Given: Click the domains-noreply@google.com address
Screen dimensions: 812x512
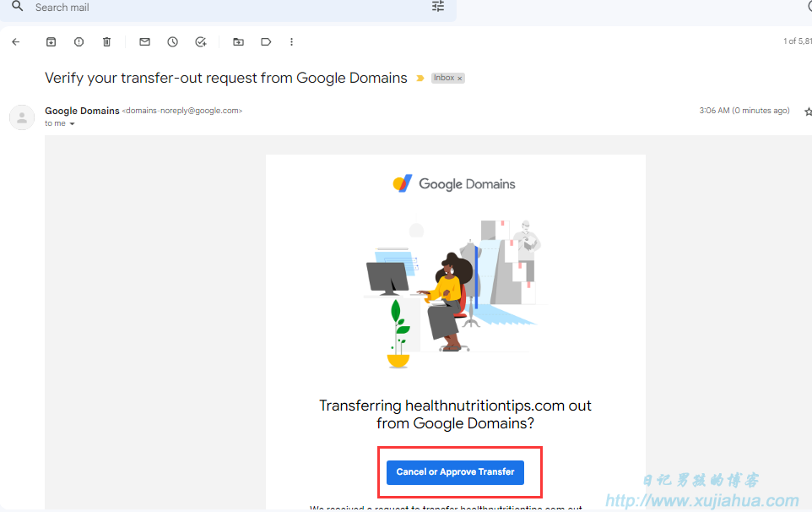Looking at the screenshot, I should click(182, 111).
